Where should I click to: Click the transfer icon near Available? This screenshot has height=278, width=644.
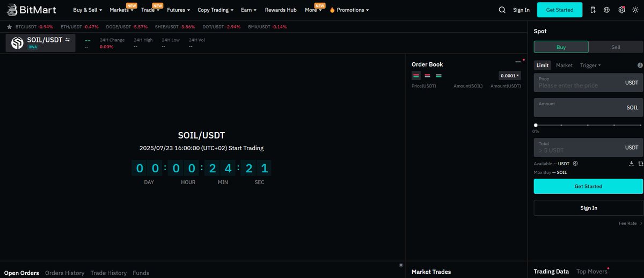point(641,163)
